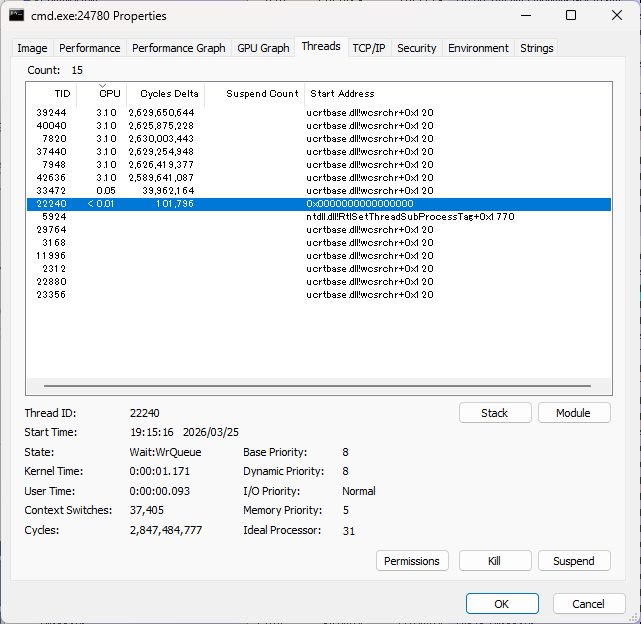The image size is (641, 624).
Task: Select thread 5924 with ntdll start address
Action: [319, 217]
